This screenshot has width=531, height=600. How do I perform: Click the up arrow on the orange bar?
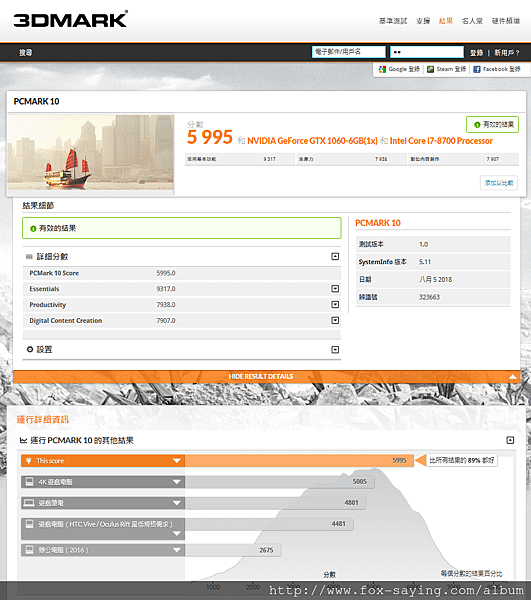512,377
